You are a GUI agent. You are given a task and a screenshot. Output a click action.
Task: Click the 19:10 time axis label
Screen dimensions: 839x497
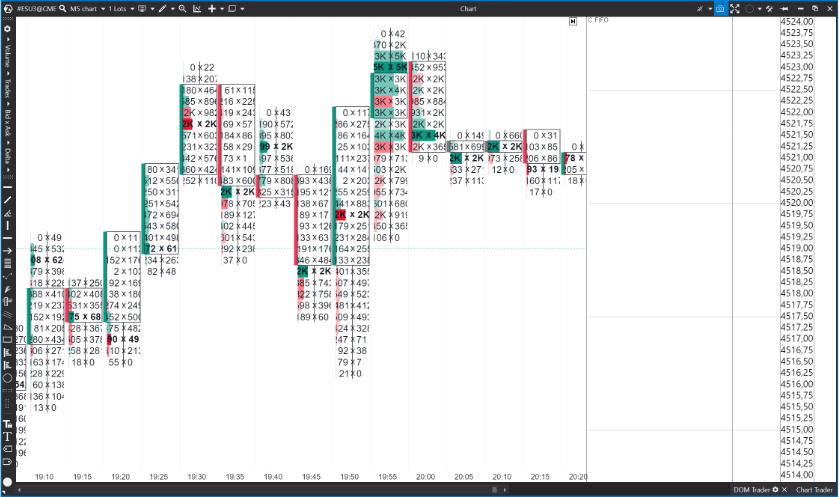pyautogui.click(x=44, y=477)
